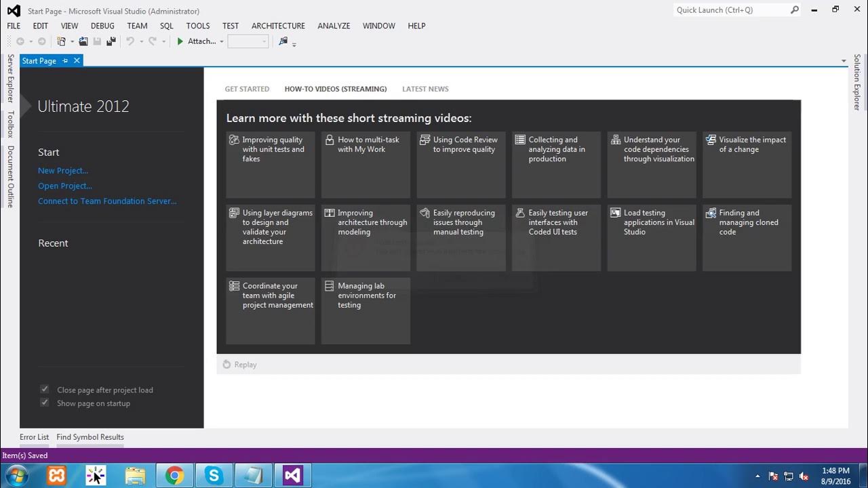Open the file explorer taskbar icon

tap(136, 476)
